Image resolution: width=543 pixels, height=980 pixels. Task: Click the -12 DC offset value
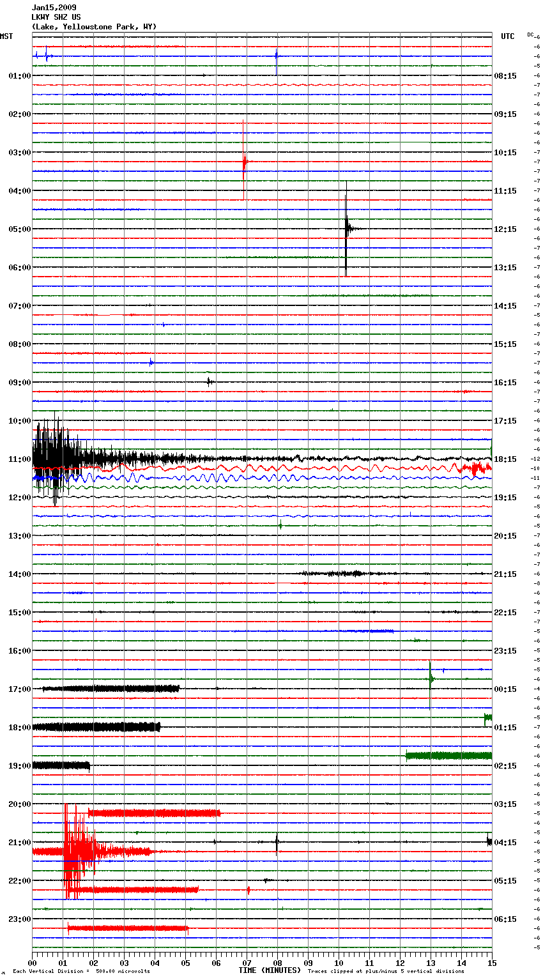click(535, 459)
